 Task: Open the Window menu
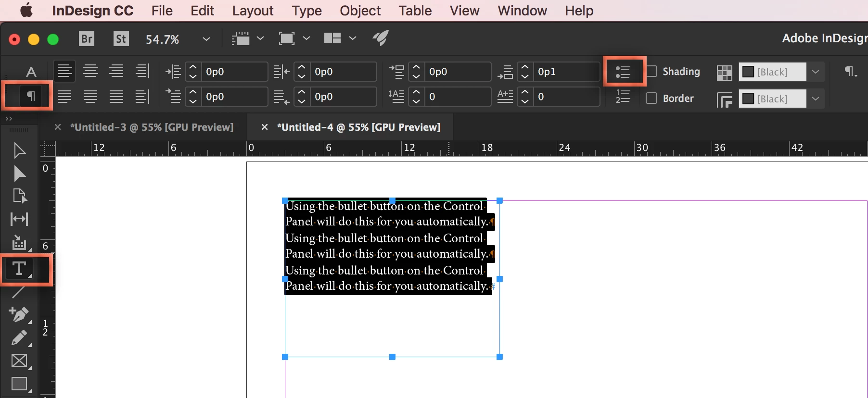tap(522, 11)
